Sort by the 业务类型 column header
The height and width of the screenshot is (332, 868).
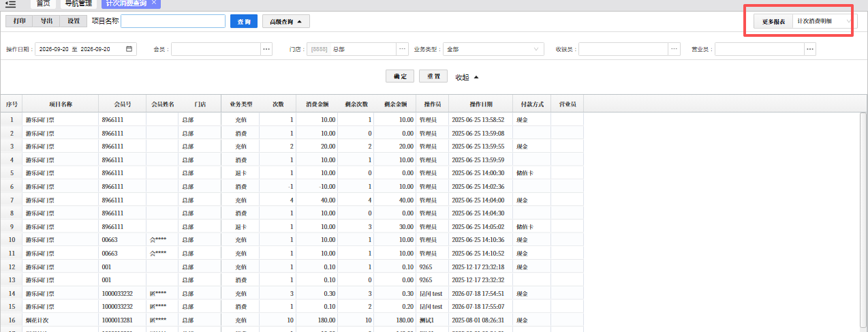[x=241, y=104]
